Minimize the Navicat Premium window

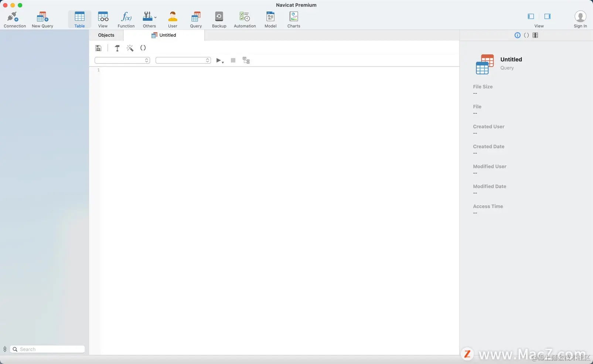click(x=13, y=5)
